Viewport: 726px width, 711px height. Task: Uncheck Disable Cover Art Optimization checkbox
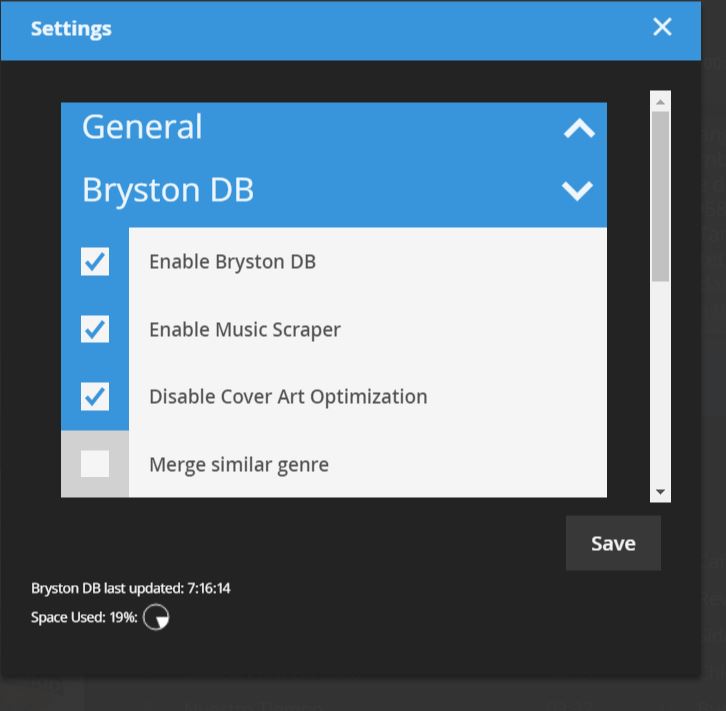(x=95, y=397)
